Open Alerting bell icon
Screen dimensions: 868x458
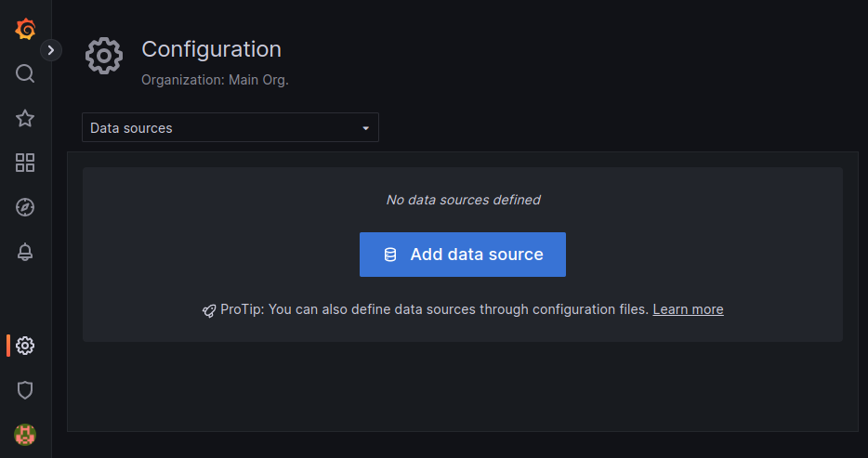point(25,252)
